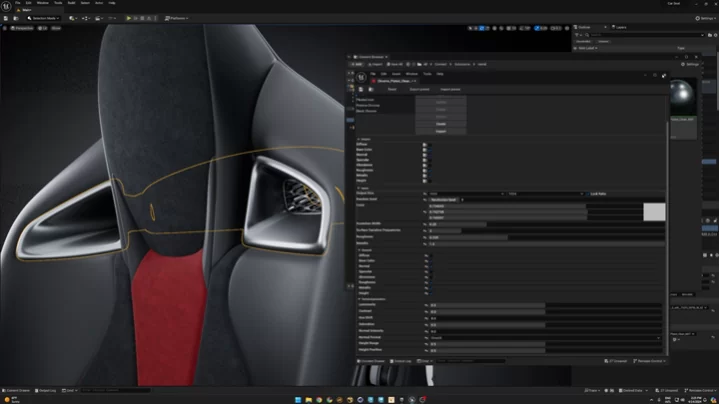Screen dimensions: 719x404
Task: Click the Reset button in Substance toolbar
Action: pos(392,89)
